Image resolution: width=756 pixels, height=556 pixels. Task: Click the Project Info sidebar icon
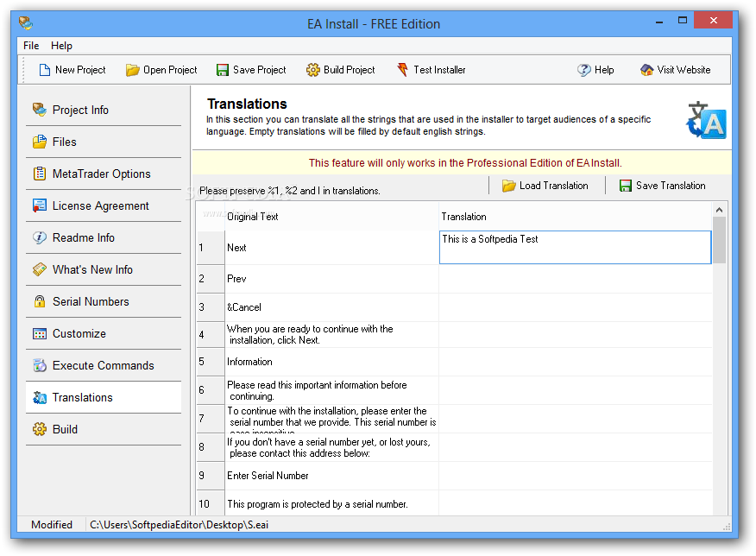click(40, 110)
